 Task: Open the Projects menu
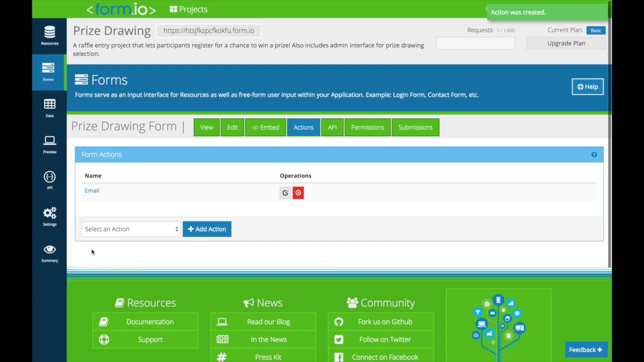click(189, 9)
